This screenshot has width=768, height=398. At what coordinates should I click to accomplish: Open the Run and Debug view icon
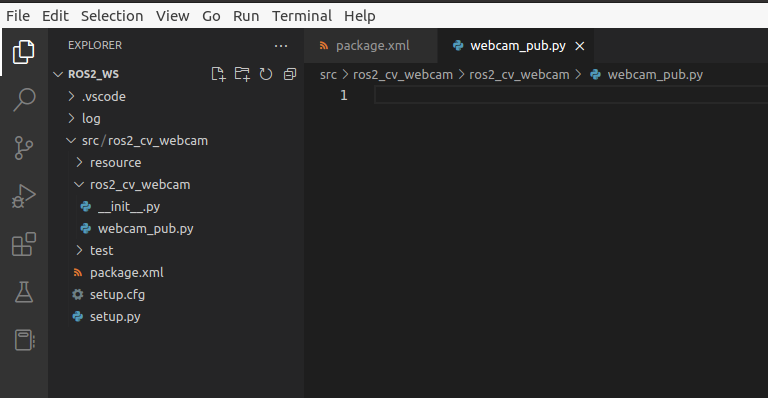(x=24, y=196)
